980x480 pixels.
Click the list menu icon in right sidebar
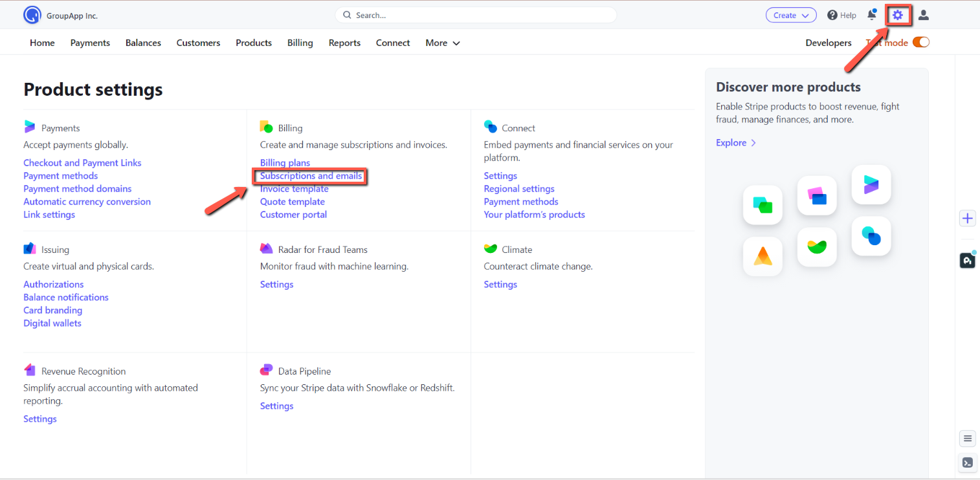point(967,439)
